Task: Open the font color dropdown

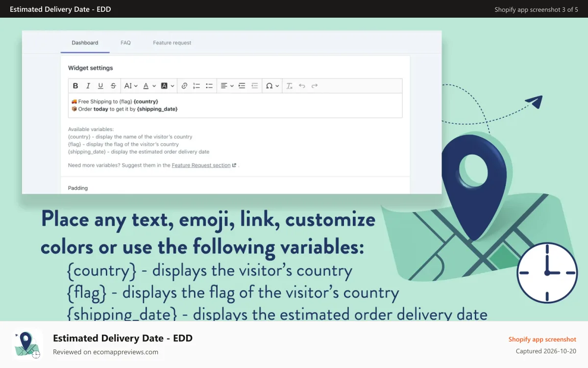Action: pos(149,86)
